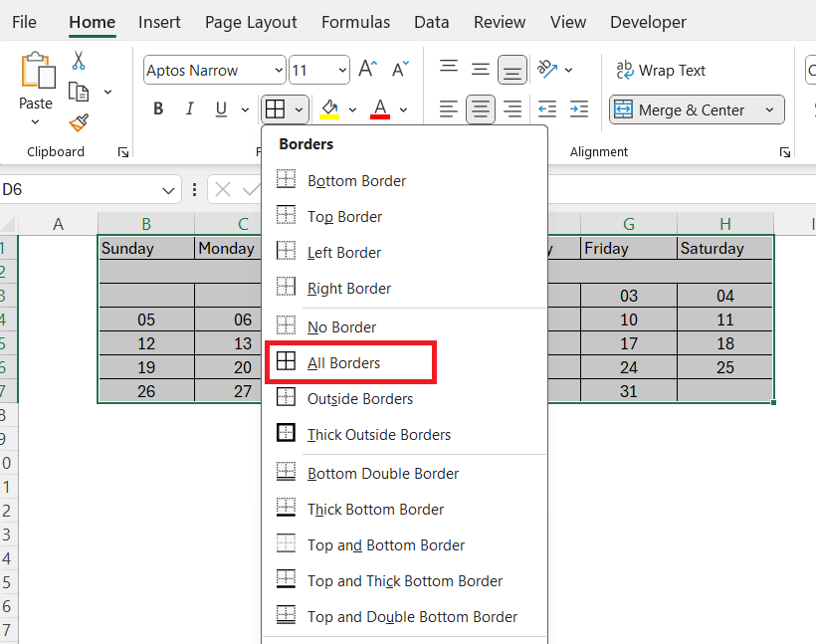Select Thick Bottom Border option
The height and width of the screenshot is (644, 816).
tap(405, 510)
